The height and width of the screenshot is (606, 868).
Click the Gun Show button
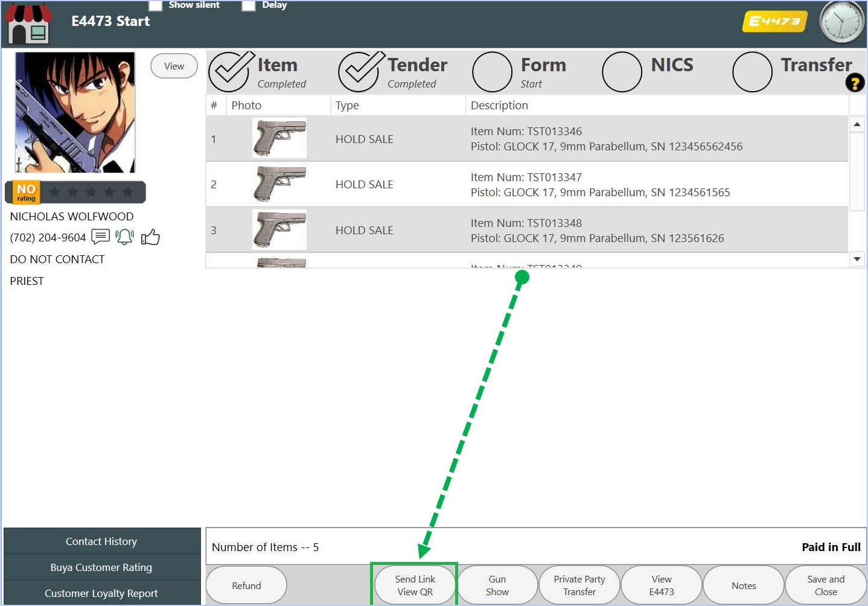click(x=497, y=585)
